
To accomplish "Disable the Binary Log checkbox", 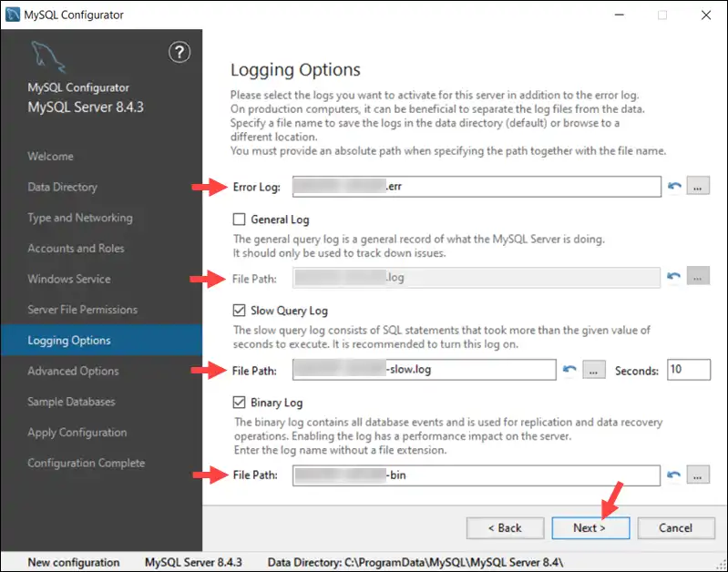I will 239,402.
